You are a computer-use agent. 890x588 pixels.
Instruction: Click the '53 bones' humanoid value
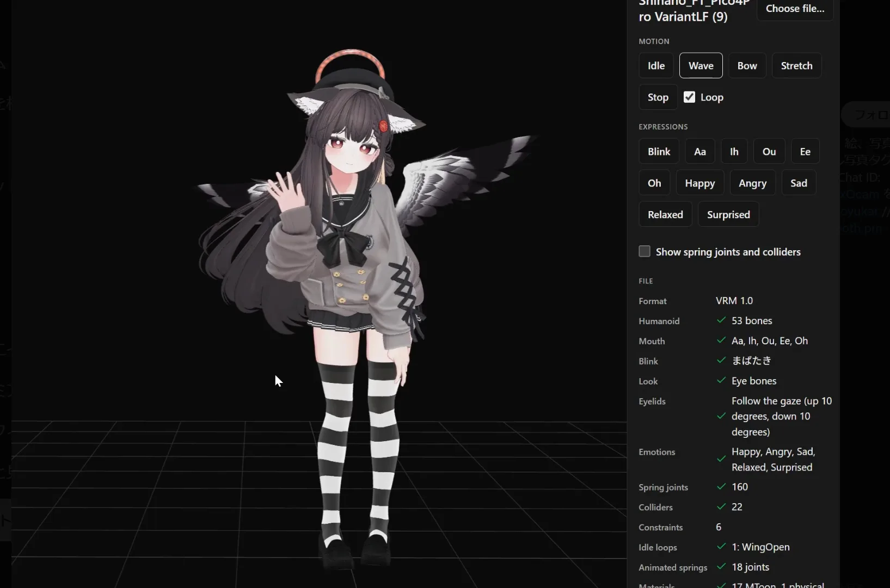point(752,321)
